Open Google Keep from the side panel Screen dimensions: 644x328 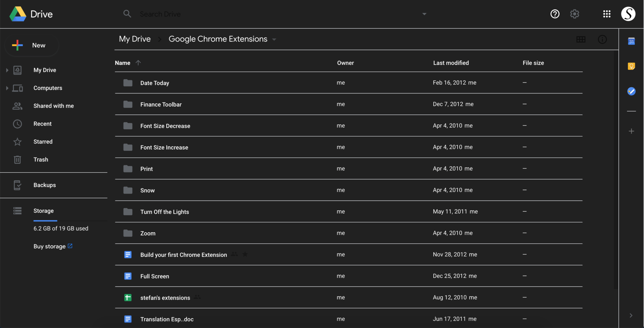[x=632, y=66]
